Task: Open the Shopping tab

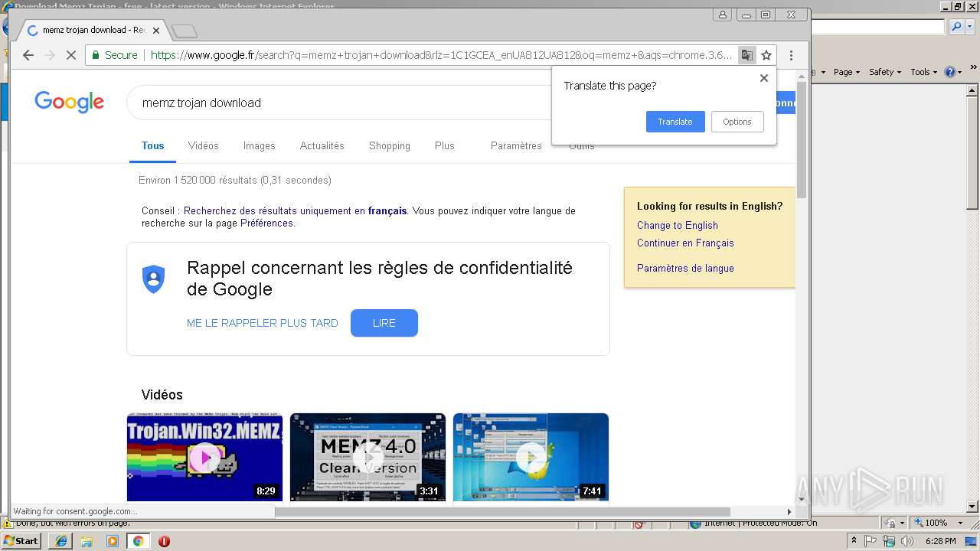Action: (x=390, y=145)
